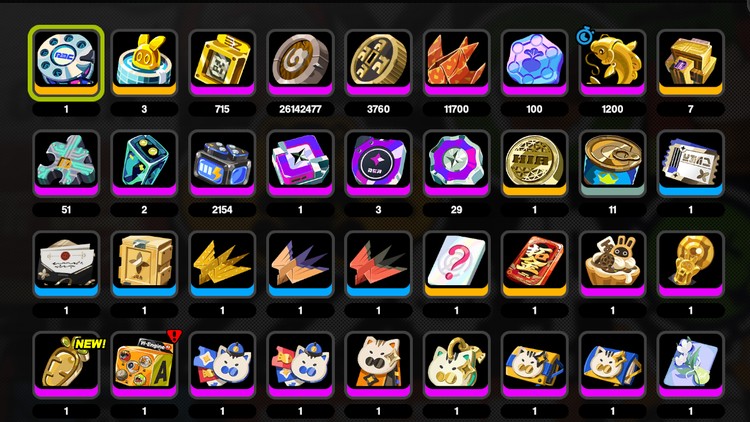Viewport: 750px width, 422px height.
Task: Click the gold square chip with 715
Action: point(222,63)
